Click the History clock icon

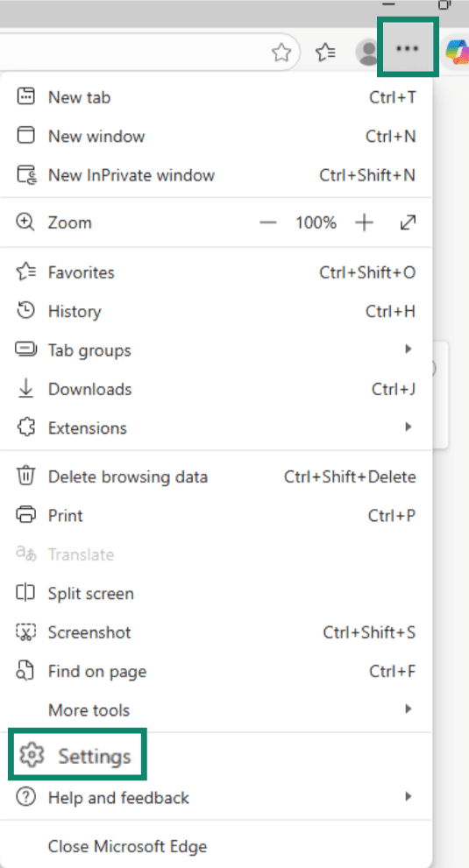(x=26, y=311)
